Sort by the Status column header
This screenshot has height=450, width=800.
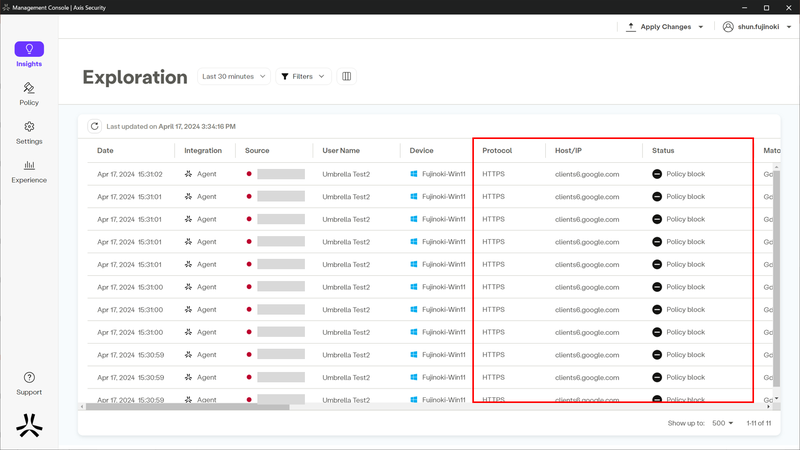[x=663, y=151]
